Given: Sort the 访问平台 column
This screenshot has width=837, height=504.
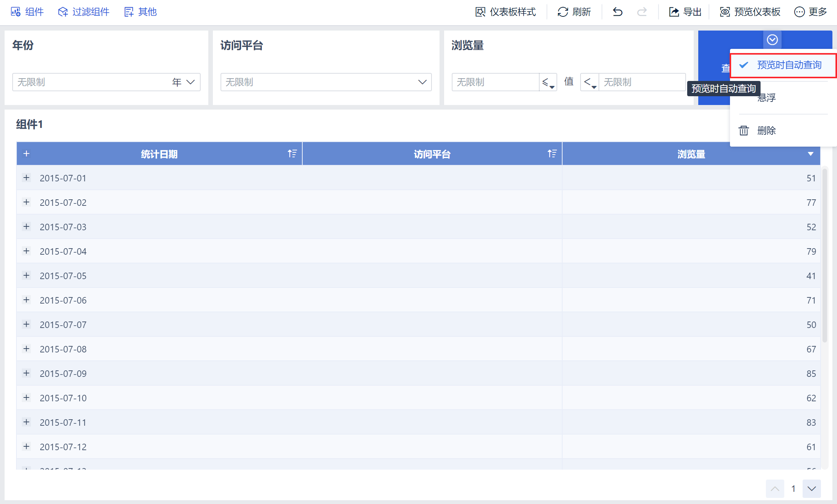Looking at the screenshot, I should 552,154.
